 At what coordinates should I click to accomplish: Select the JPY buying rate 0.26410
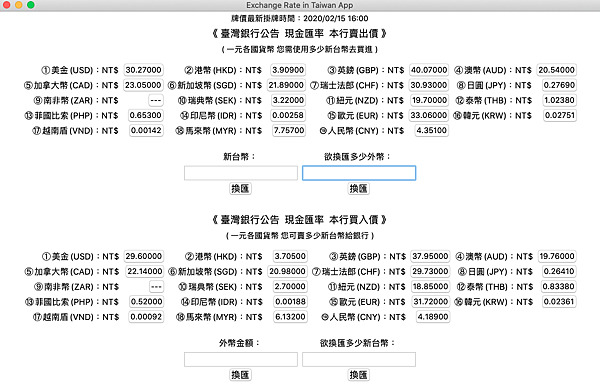click(559, 271)
